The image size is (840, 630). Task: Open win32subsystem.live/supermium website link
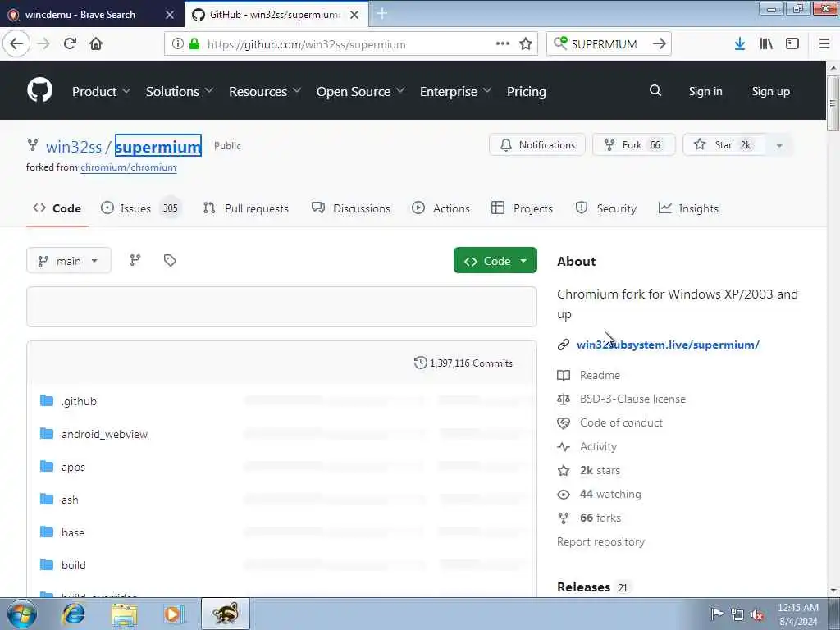pos(668,345)
